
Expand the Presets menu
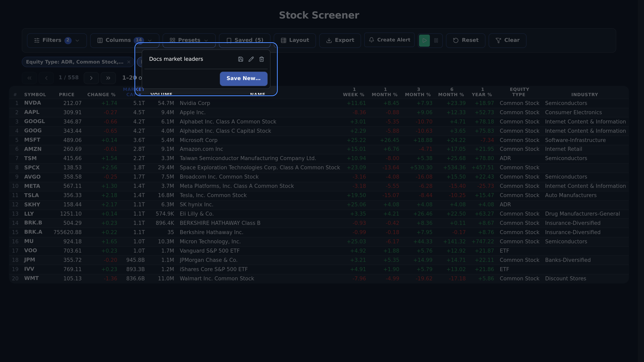(189, 40)
